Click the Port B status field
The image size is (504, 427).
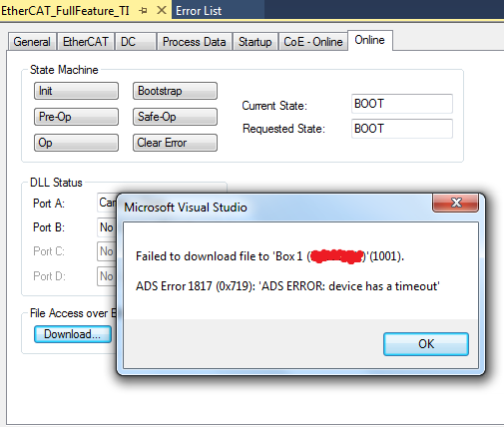[107, 227]
